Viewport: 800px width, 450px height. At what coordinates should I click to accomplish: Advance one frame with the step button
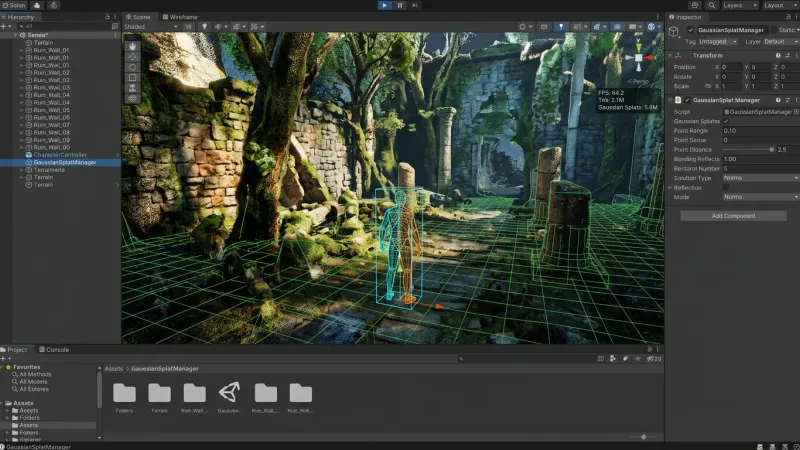pos(415,5)
